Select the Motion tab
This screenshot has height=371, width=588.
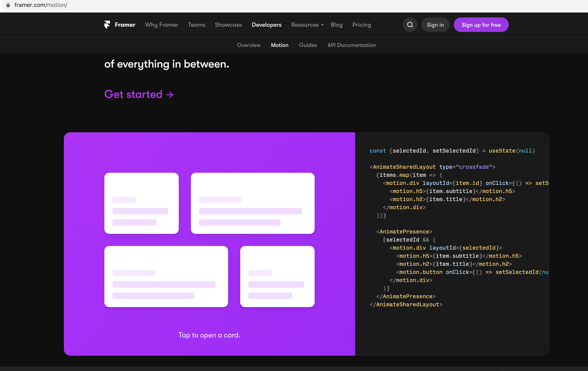pos(280,45)
